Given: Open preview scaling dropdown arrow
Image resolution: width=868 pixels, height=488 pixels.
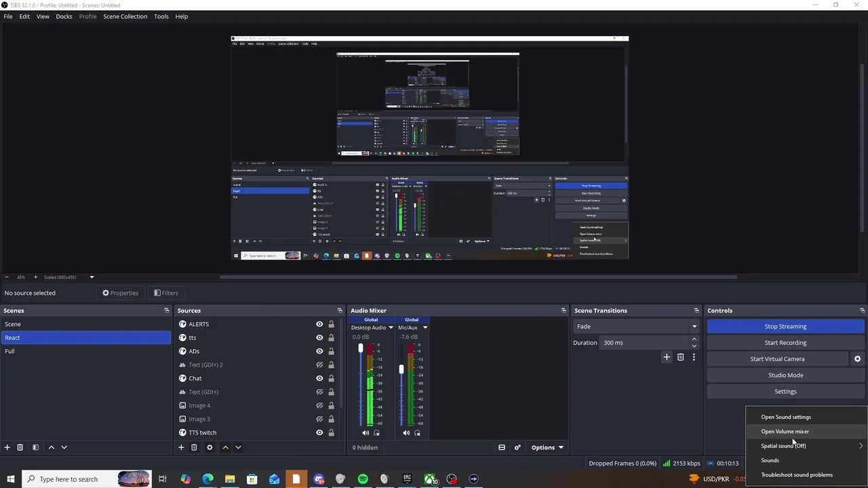Looking at the screenshot, I should pyautogui.click(x=92, y=277).
